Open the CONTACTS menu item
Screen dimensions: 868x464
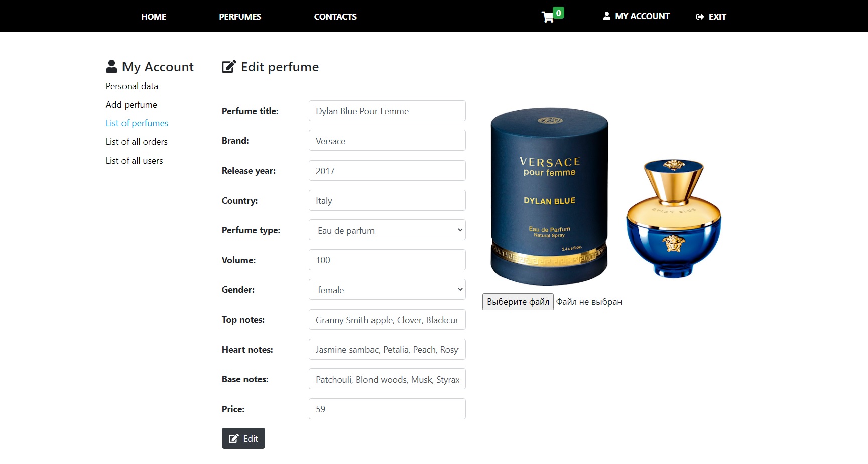(335, 17)
